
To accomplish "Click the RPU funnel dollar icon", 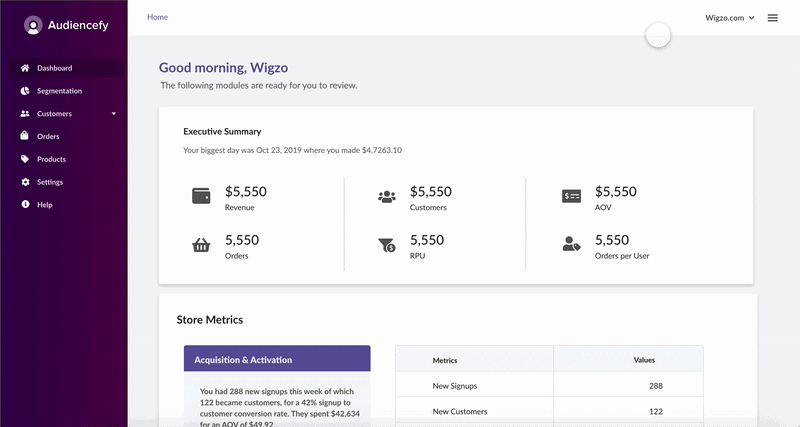I will point(387,245).
